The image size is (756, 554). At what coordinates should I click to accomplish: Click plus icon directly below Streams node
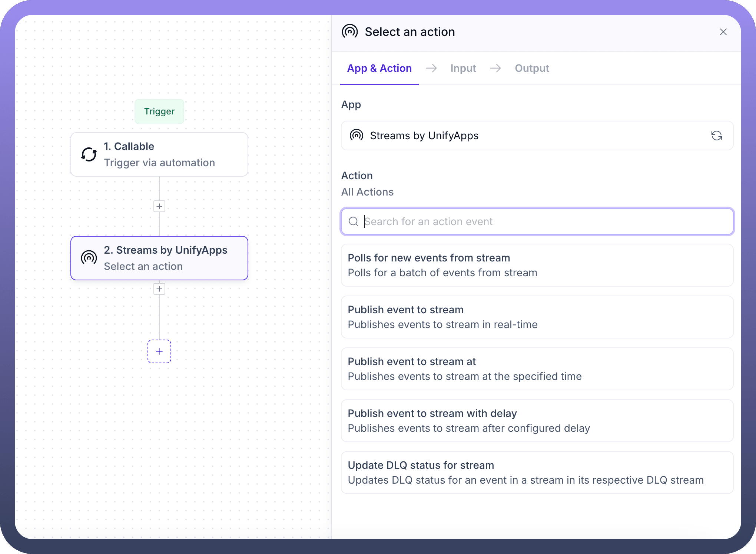click(x=159, y=289)
